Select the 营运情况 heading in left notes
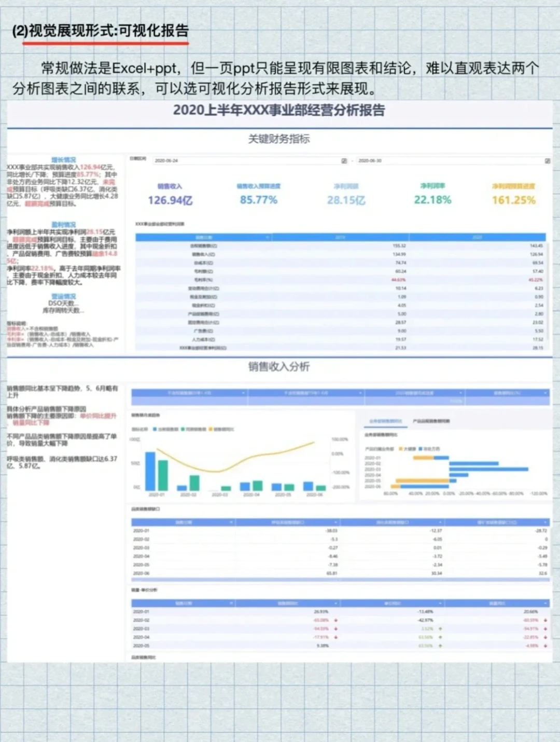560x742 pixels. pos(63,296)
